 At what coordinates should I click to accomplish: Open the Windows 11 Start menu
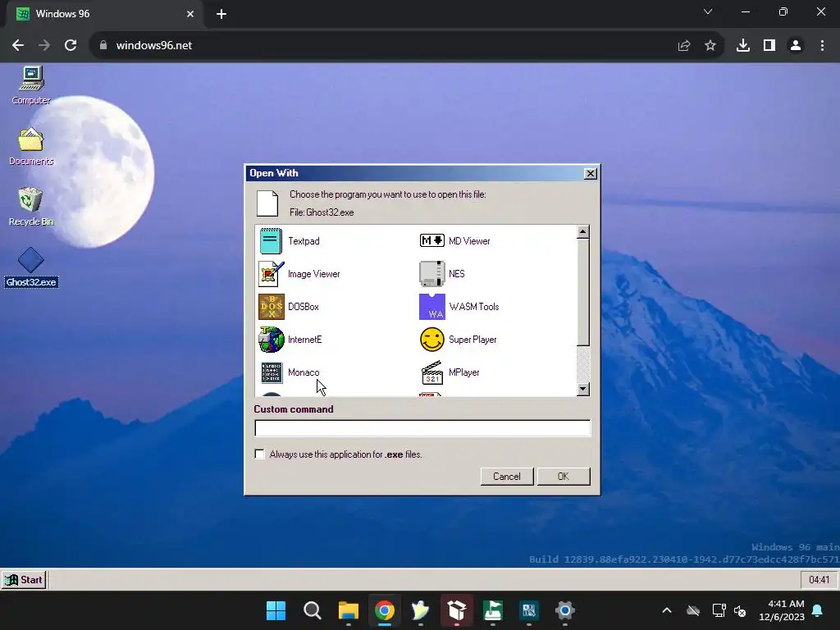(276, 610)
